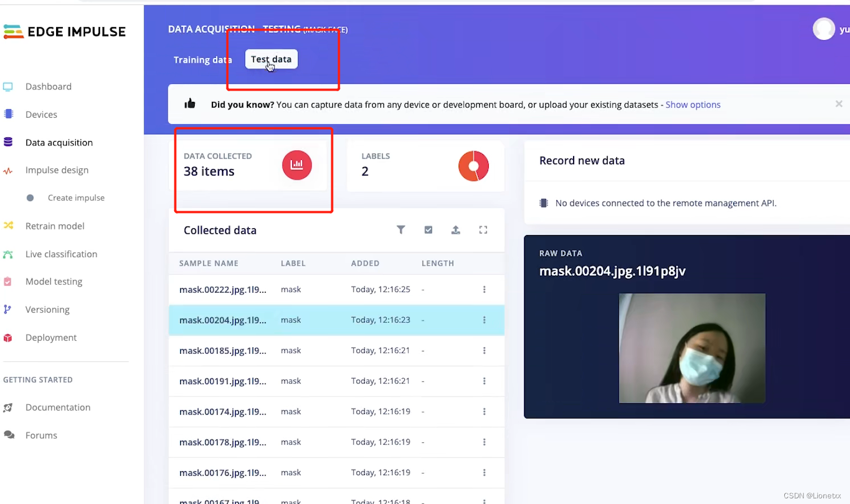Open Versioning page
This screenshot has width=850, height=504.
coord(47,310)
